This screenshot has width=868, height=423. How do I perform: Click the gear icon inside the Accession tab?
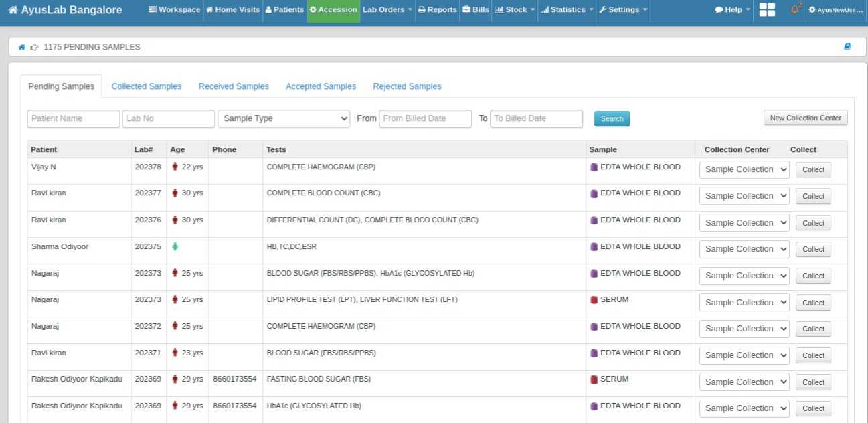click(x=313, y=10)
